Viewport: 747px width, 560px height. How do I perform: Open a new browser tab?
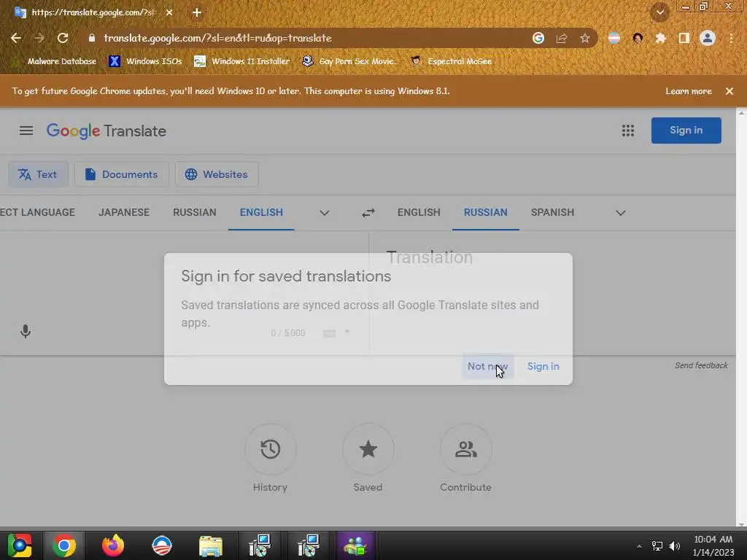coord(197,12)
